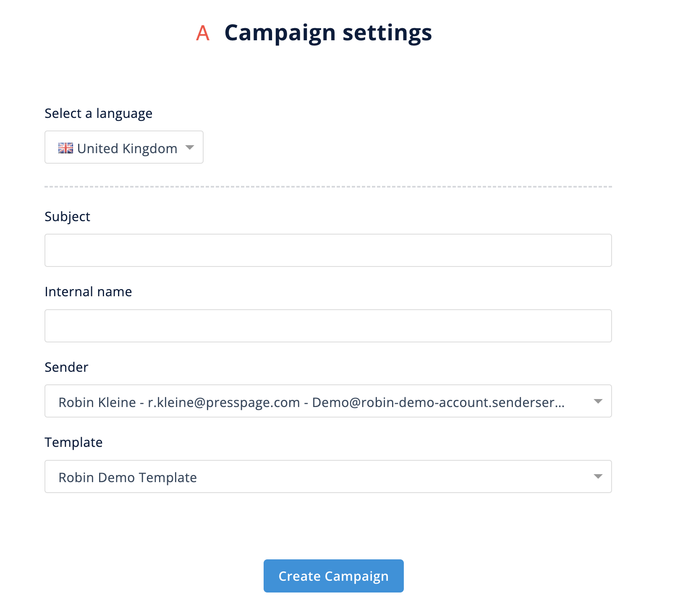The image size is (675, 616).
Task: Expand the Sender dropdown arrow
Action: pos(598,402)
